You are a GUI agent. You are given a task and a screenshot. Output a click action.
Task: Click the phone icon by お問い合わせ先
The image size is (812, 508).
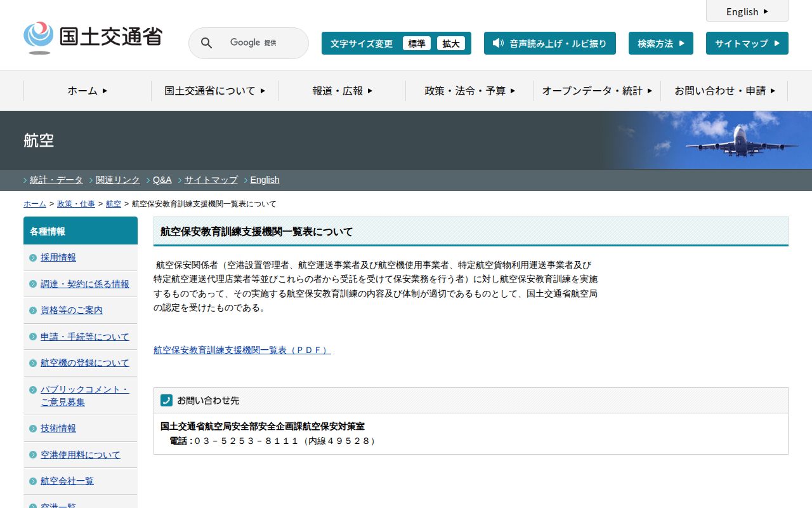coord(166,400)
